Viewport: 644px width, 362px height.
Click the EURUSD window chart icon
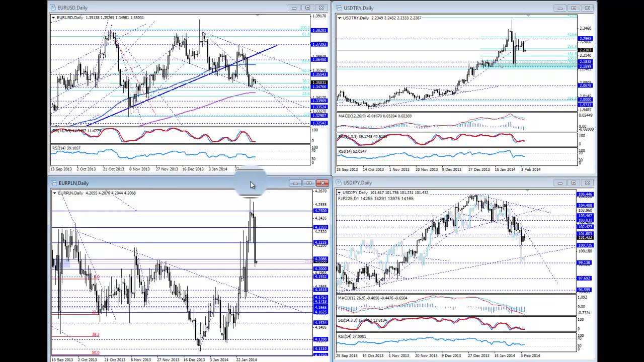(53, 8)
